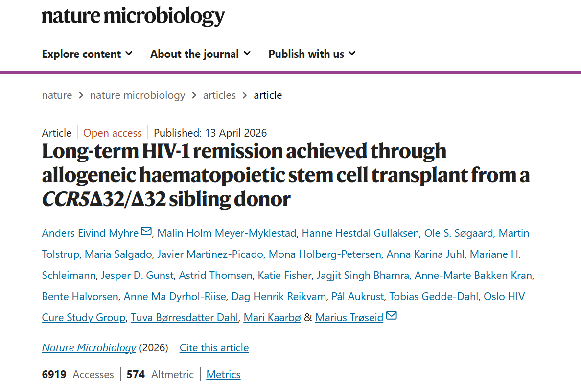Open Cite this article link
The height and width of the screenshot is (392, 581).
pyautogui.click(x=214, y=347)
